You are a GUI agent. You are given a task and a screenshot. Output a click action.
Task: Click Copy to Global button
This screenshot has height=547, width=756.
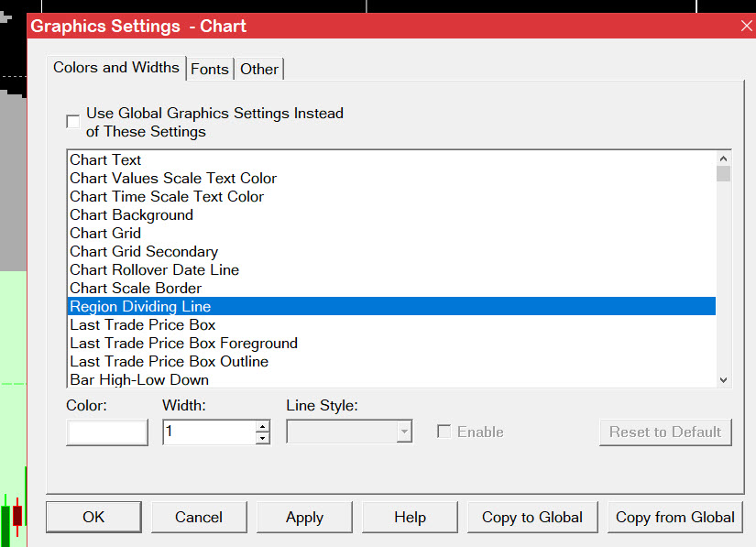[532, 517]
